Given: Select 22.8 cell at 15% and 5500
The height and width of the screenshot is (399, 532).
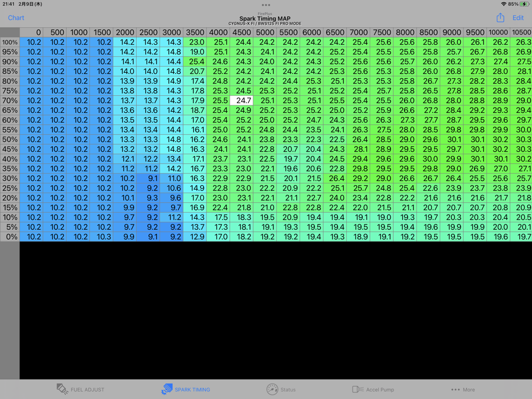Looking at the screenshot, I should coord(288,207).
